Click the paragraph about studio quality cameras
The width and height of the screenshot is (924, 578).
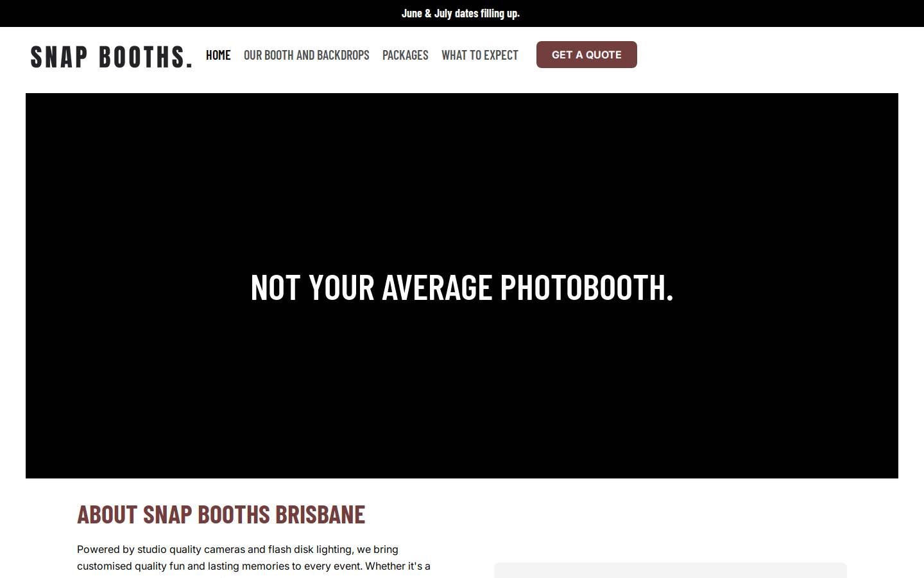254,560
